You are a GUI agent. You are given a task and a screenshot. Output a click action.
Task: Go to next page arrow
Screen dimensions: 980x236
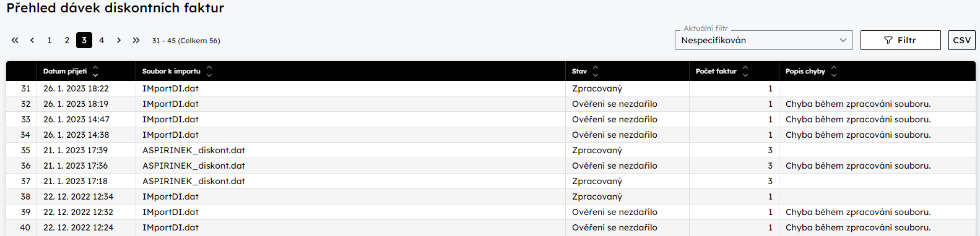[119, 40]
